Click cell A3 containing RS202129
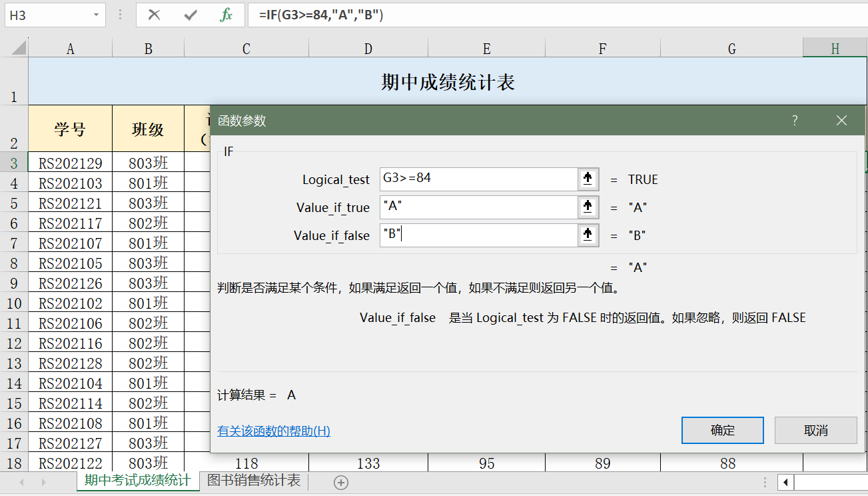The width and height of the screenshot is (868, 496). pyautogui.click(x=71, y=163)
